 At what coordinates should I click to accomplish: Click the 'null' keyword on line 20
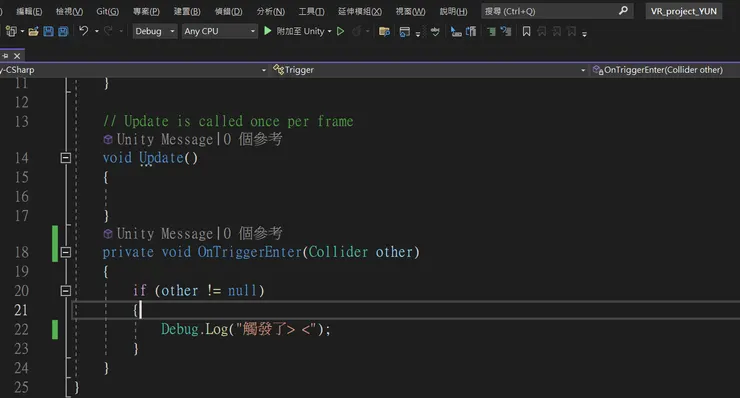[x=242, y=291]
